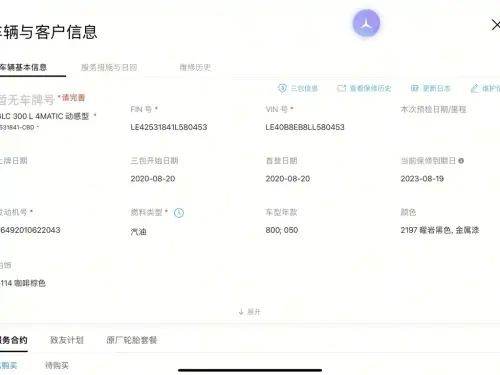Tap the purple floating assistant button
The height and width of the screenshot is (375, 500).
(366, 23)
